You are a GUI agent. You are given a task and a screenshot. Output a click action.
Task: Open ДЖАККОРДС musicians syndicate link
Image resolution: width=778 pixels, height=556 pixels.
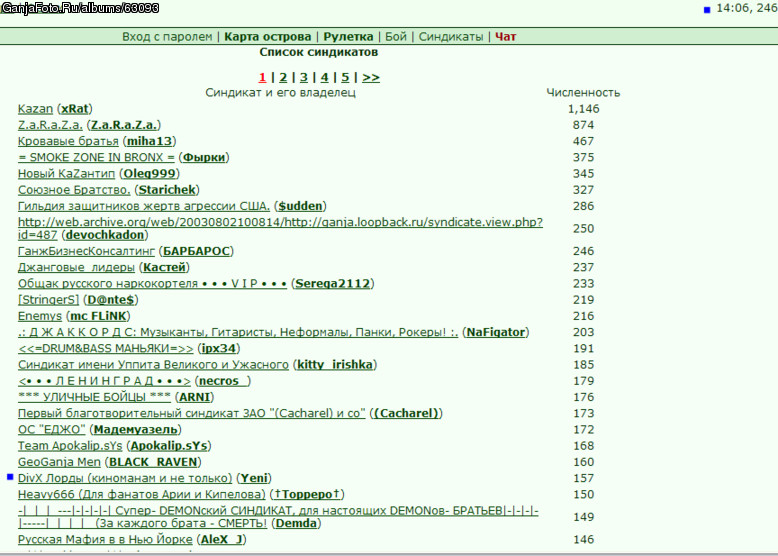click(238, 332)
